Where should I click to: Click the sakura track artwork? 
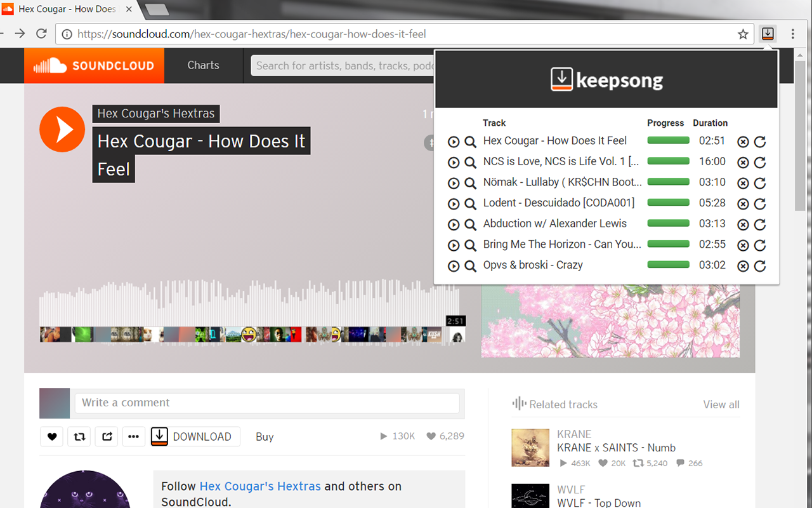[610, 321]
